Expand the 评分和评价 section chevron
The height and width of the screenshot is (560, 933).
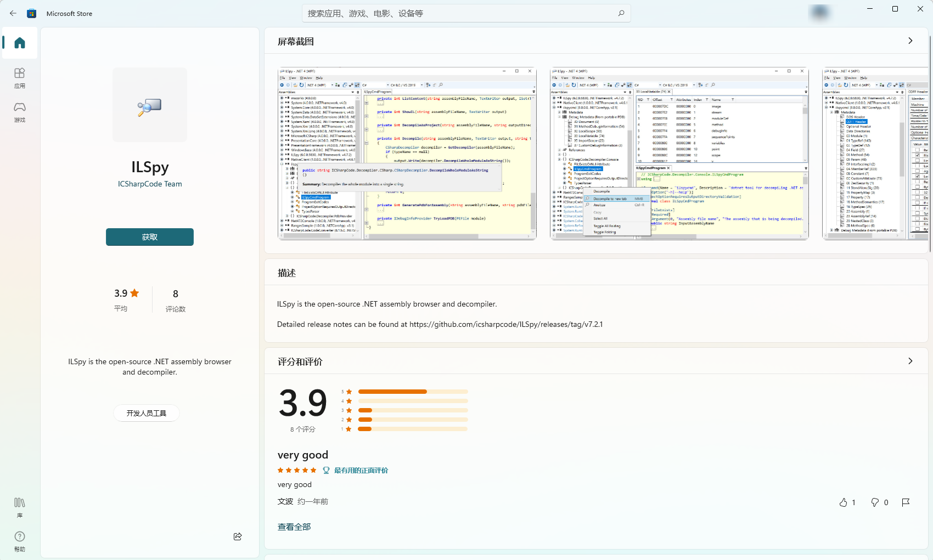[x=910, y=361]
